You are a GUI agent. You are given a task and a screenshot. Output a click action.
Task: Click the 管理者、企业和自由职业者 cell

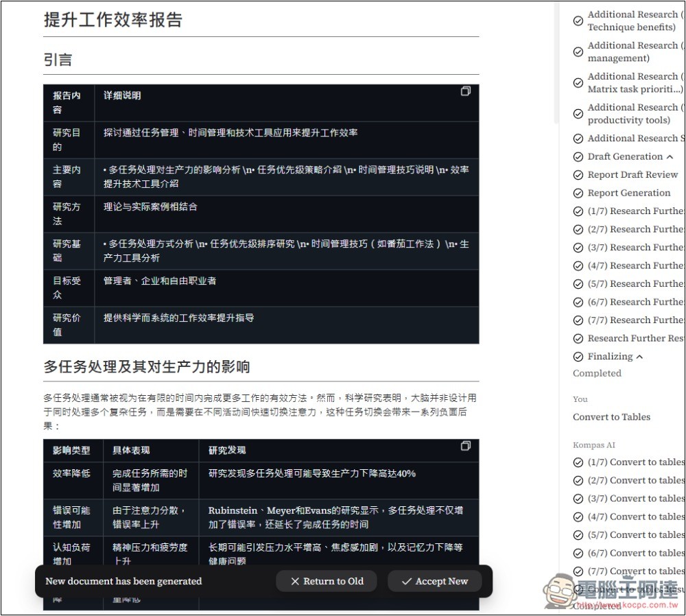[x=287, y=288]
